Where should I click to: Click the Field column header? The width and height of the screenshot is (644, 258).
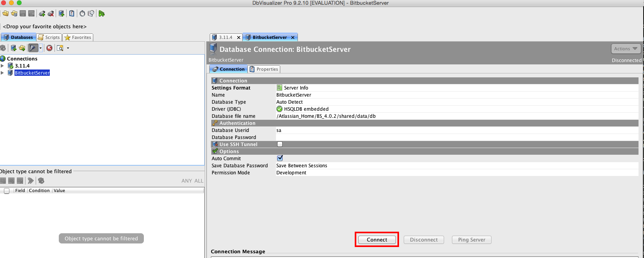point(20,190)
